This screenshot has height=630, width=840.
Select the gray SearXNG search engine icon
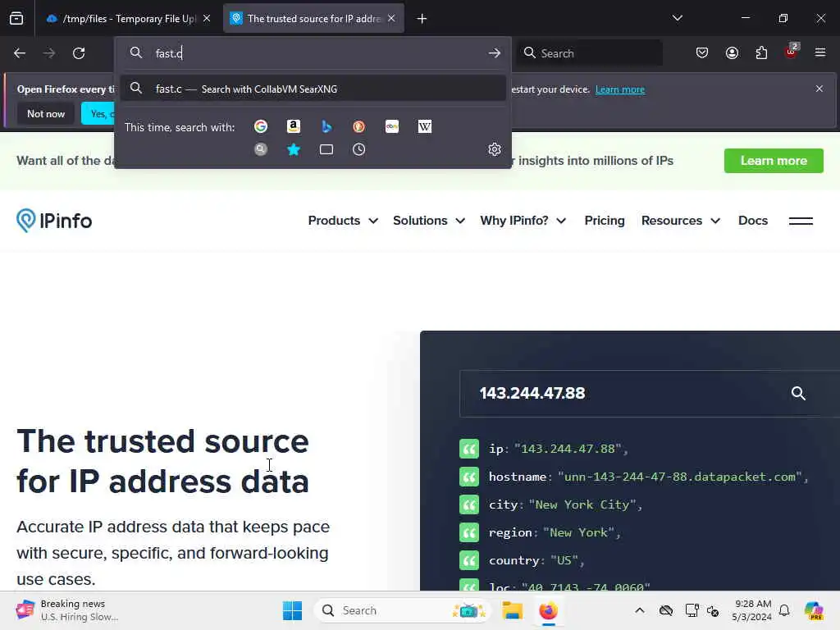pyautogui.click(x=261, y=149)
